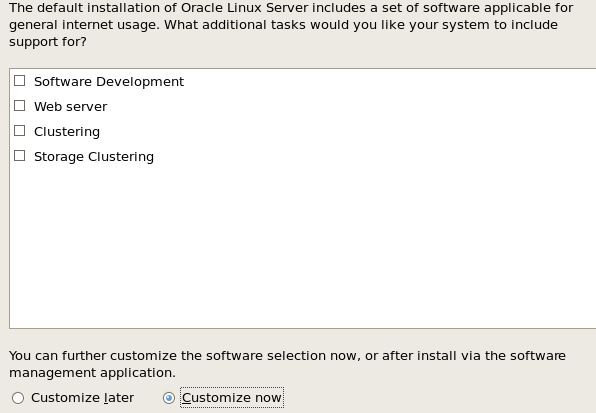Toggle the Storage Clustering checkbox
The width and height of the screenshot is (596, 413).
19,156
